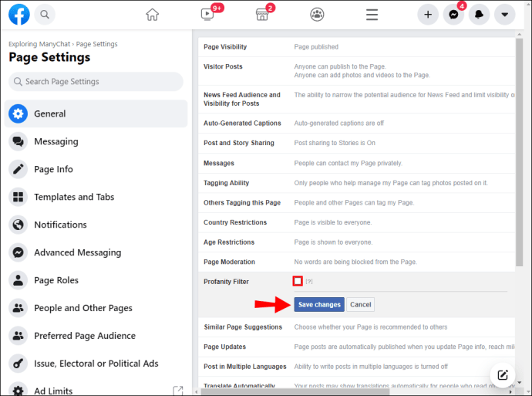Open Advanced Messaging section
Screen dimensions: 532x396
pos(96,252)
